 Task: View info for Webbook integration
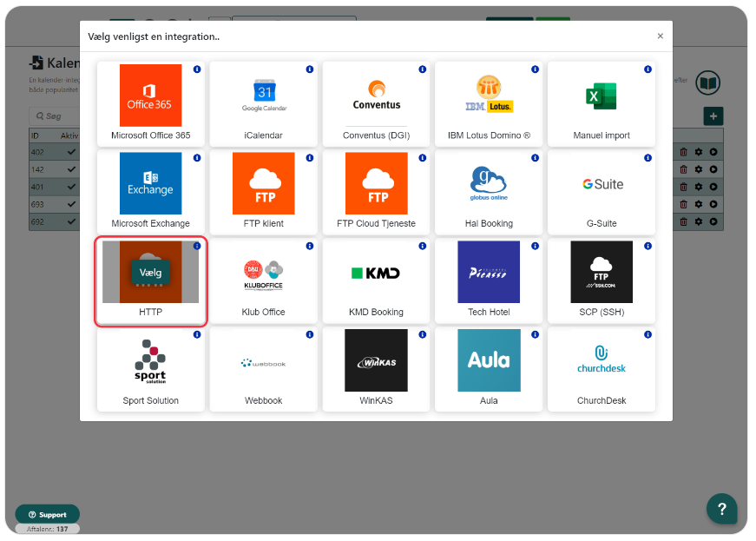310,334
